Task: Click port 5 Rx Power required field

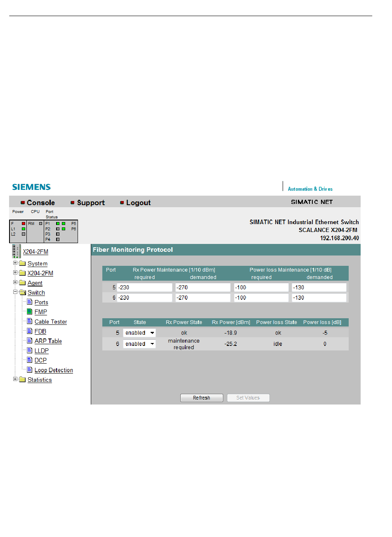Action: tap(144, 287)
